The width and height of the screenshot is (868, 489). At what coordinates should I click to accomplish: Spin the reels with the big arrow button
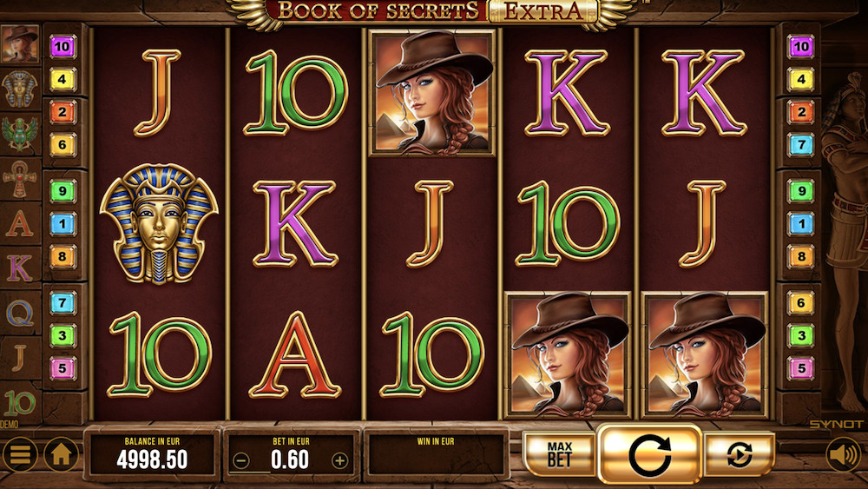pos(649,454)
